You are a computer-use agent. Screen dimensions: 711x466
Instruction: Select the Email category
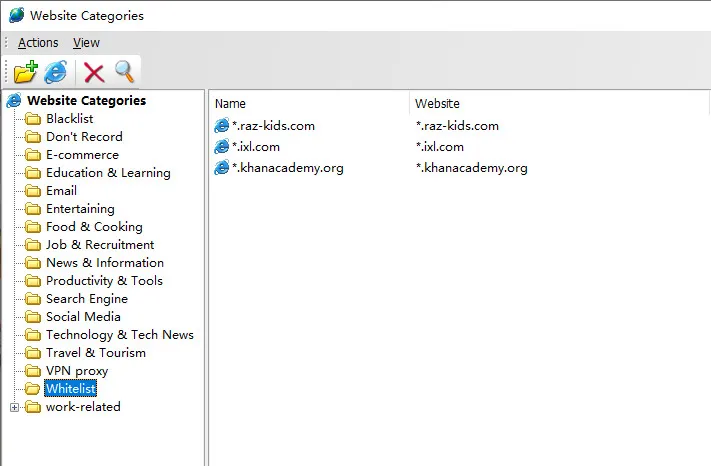(61, 191)
